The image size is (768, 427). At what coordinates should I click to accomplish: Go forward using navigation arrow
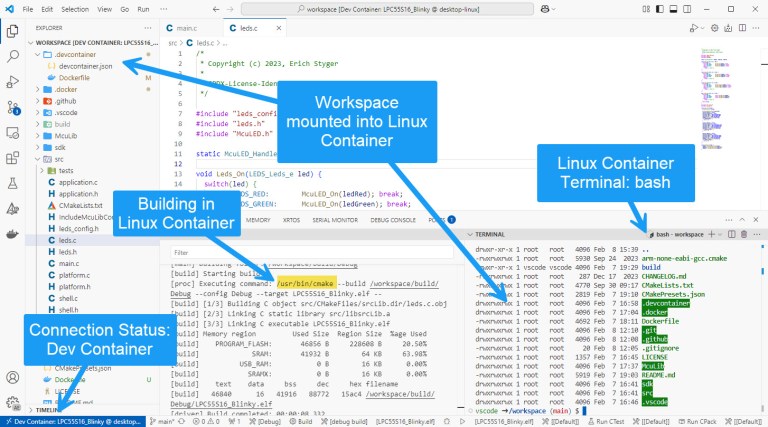click(230, 9)
